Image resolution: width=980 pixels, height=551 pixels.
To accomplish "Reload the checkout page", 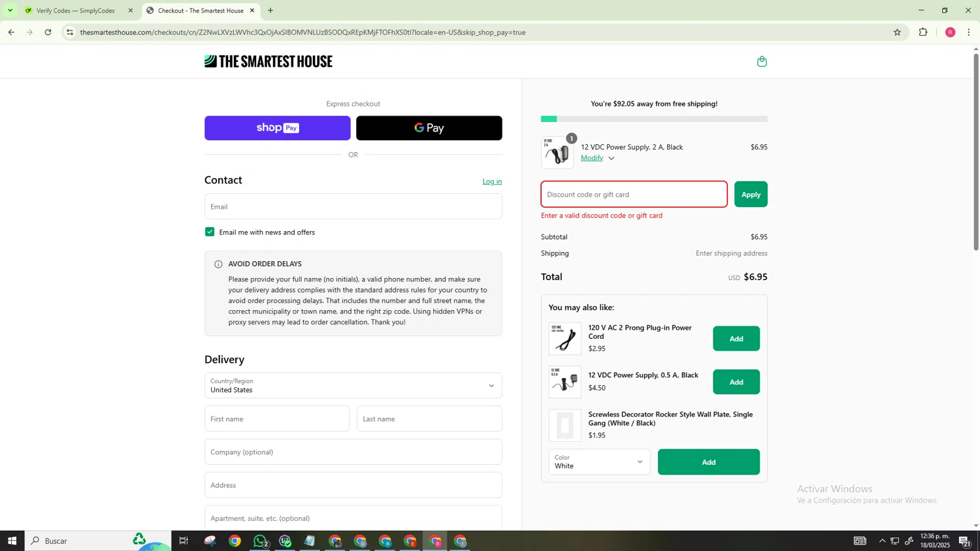I will (x=48, y=32).
